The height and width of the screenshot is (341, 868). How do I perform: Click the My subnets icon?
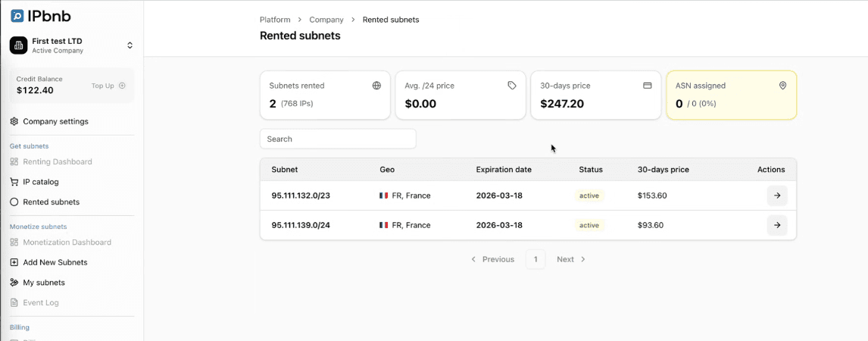14,283
